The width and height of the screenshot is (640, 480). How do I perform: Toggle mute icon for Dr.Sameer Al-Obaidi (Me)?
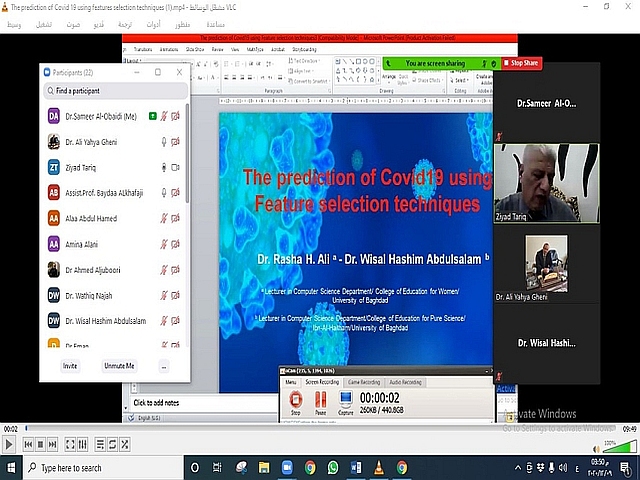164,117
